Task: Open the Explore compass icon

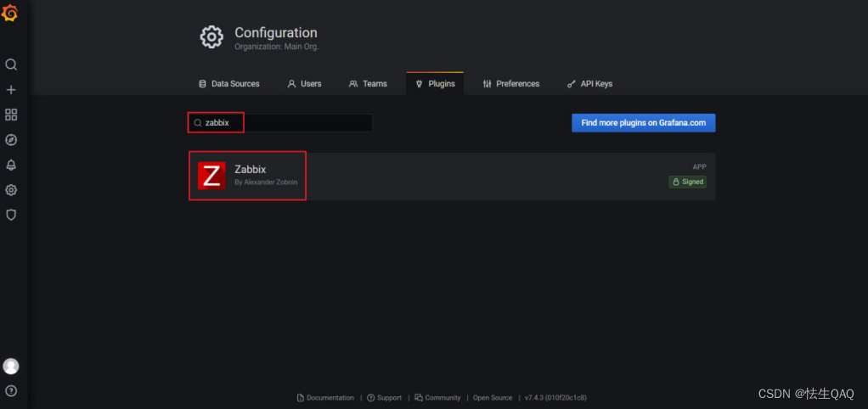Action: click(x=11, y=140)
